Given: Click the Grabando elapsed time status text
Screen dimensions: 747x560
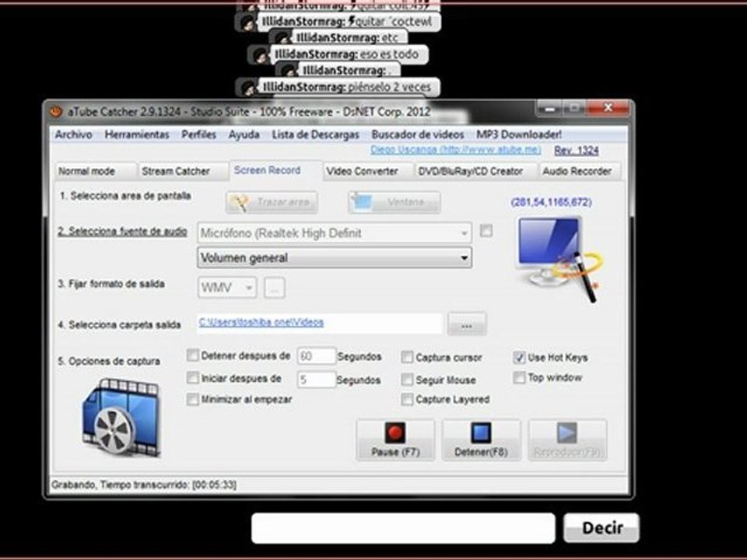Looking at the screenshot, I should pyautogui.click(x=144, y=485).
